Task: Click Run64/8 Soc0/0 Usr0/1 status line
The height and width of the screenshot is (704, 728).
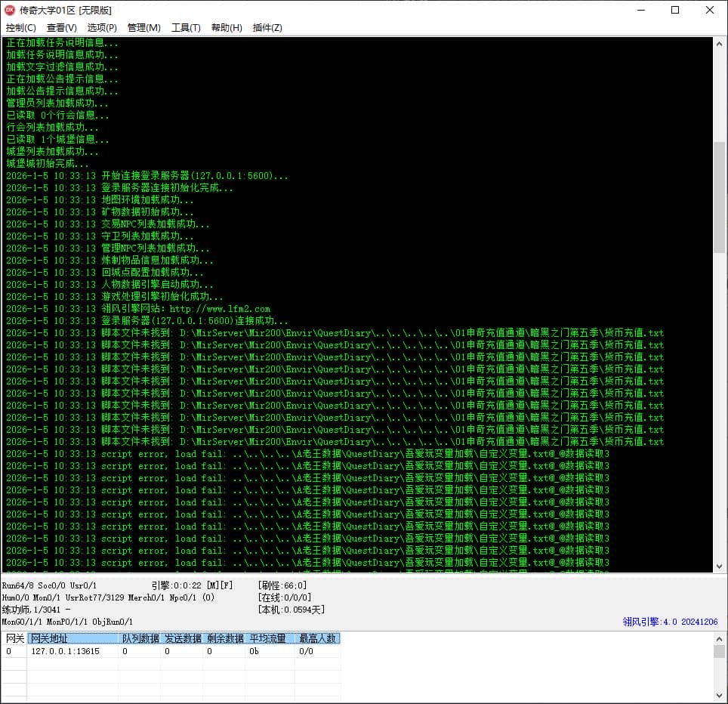Action: 49,585
